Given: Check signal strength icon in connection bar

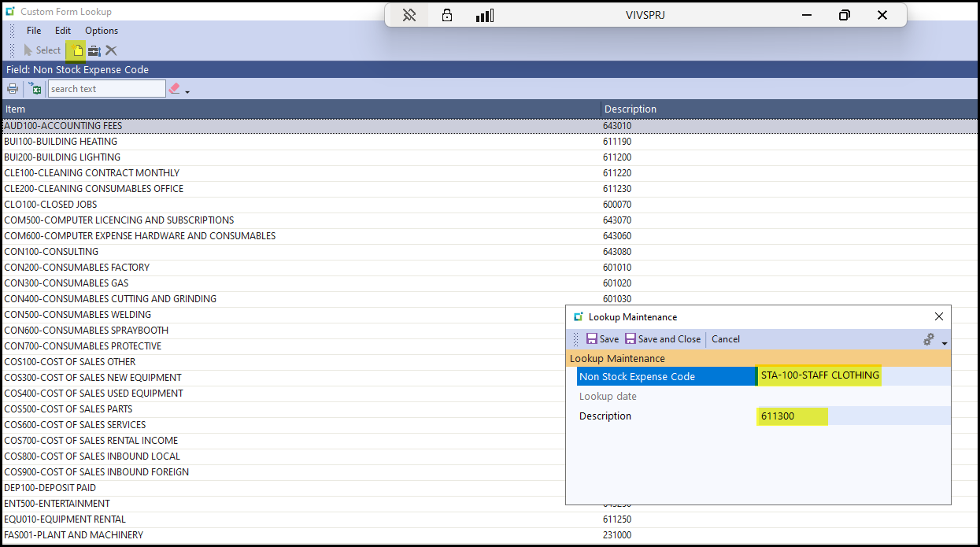Looking at the screenshot, I should click(484, 16).
